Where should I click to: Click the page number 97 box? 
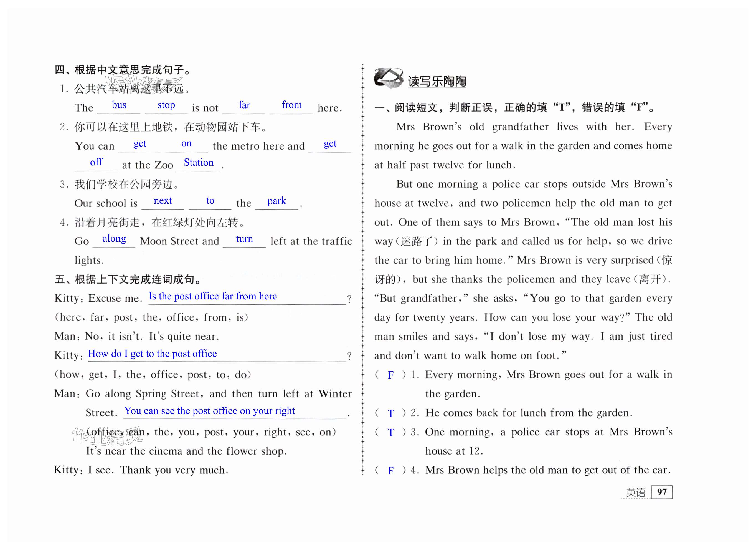[662, 492]
